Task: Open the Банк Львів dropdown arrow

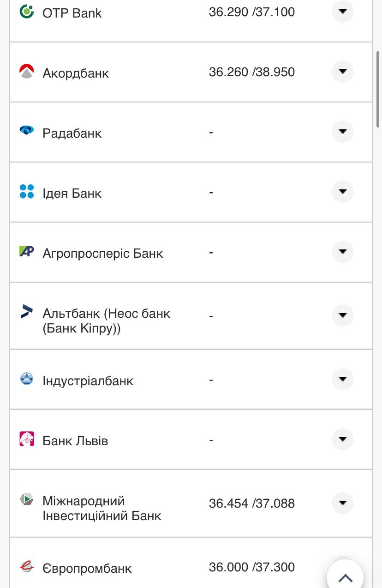Action: [x=342, y=439]
